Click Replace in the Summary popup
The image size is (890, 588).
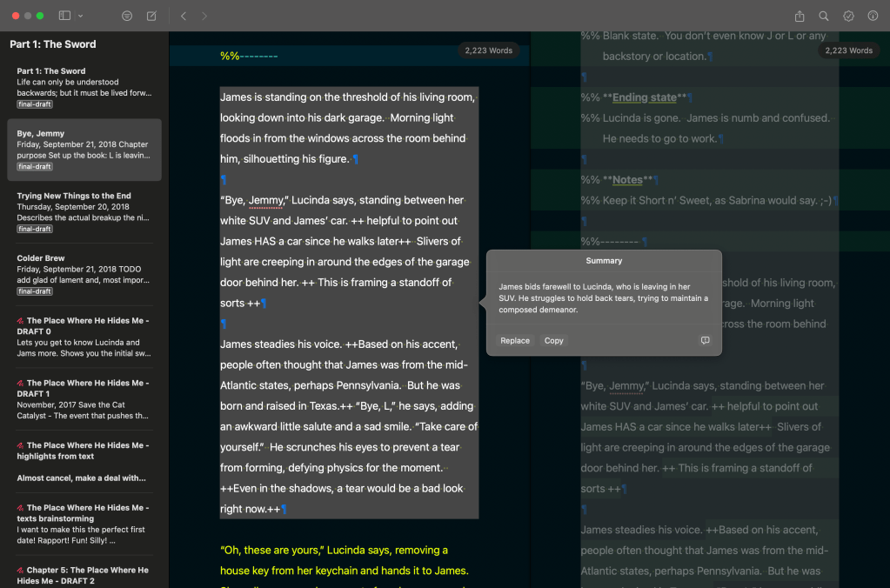515,340
